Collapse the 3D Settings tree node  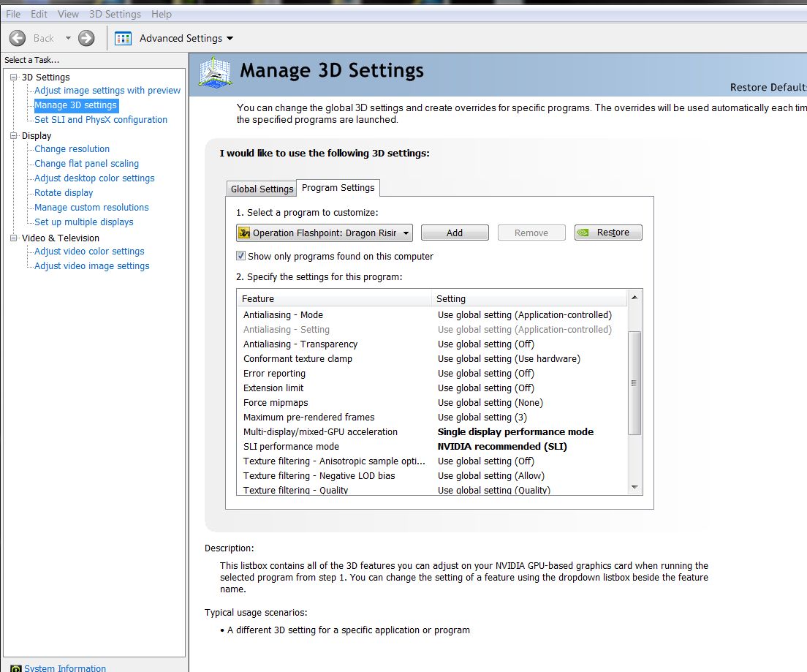pos(14,78)
